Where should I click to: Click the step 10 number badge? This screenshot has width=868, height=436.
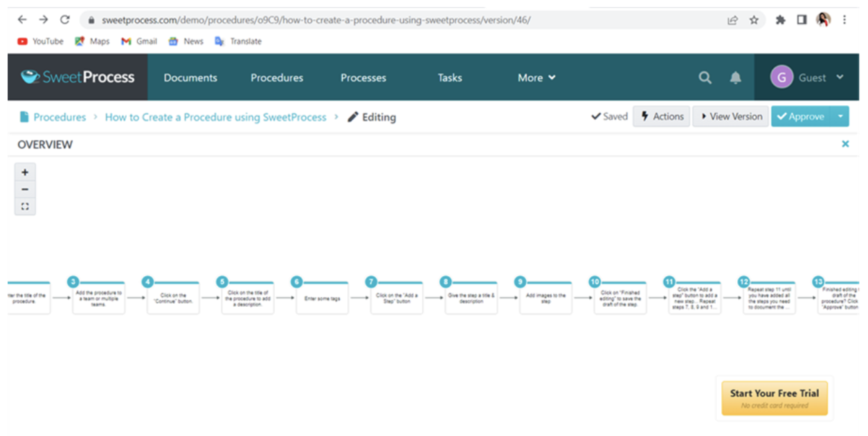tap(595, 282)
